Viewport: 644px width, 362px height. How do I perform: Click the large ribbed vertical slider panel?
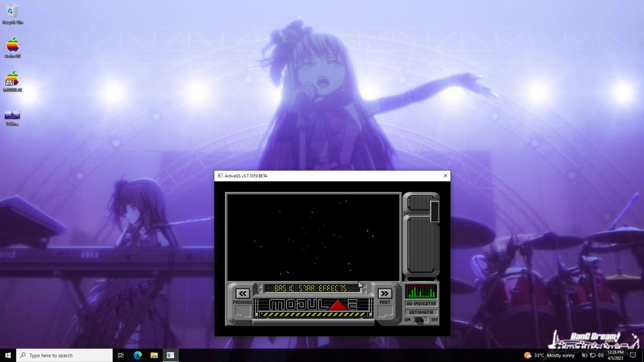tap(421, 245)
